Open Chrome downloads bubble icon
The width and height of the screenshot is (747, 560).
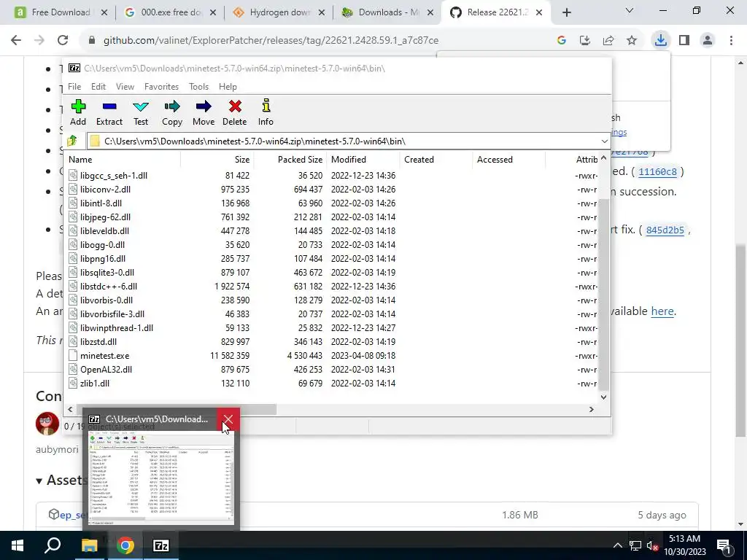pos(660,41)
